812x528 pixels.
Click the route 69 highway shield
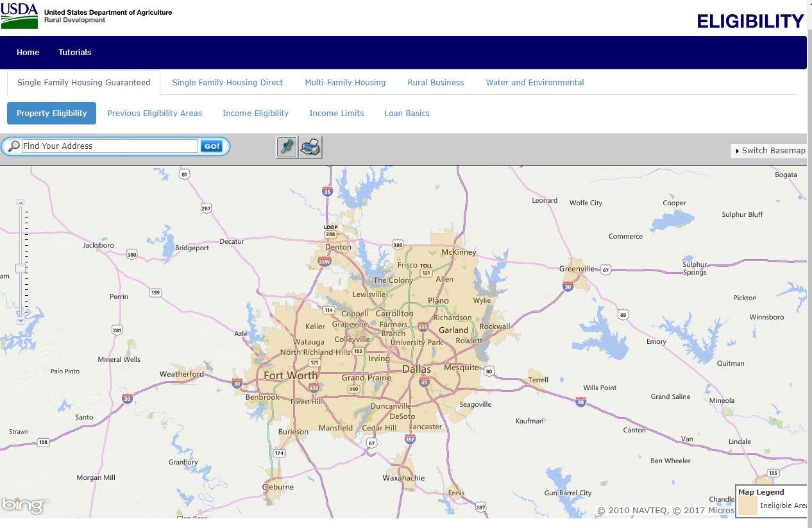(623, 314)
